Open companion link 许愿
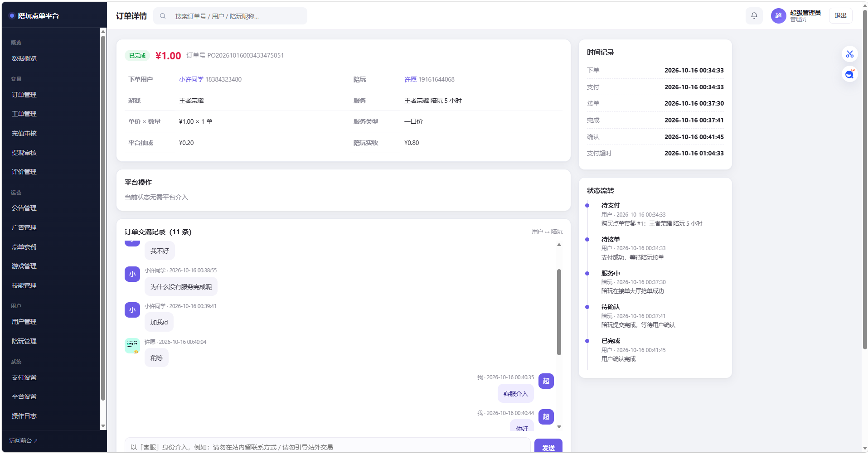Image resolution: width=868 pixels, height=454 pixels. point(410,79)
